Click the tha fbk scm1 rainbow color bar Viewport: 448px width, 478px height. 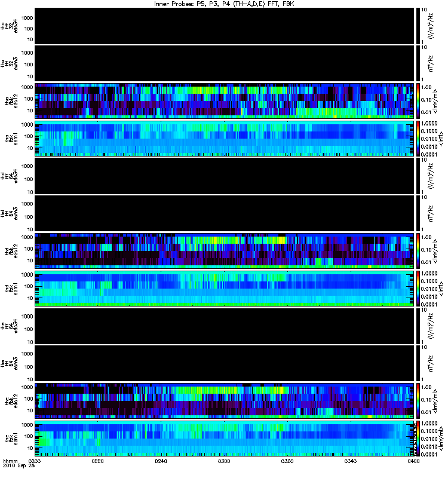pos(418,139)
